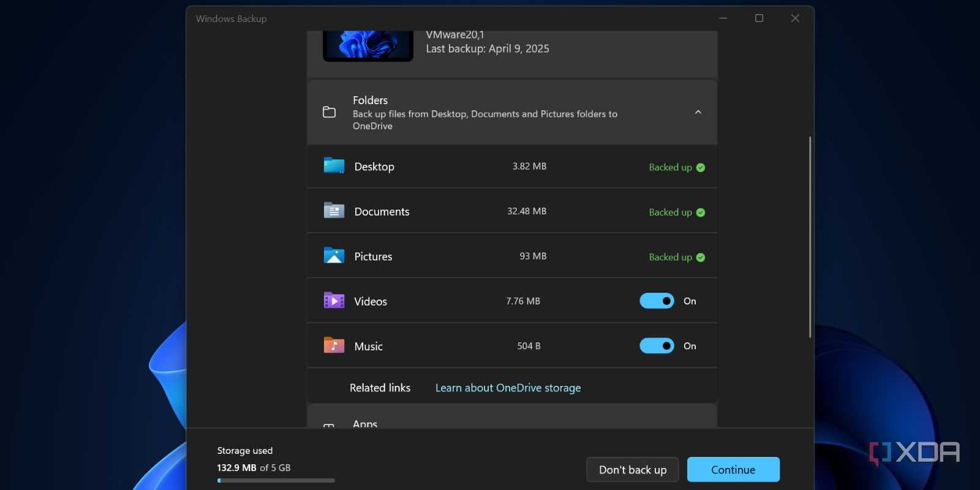Click the Don't back up button
The width and height of the screenshot is (980, 490).
[x=633, y=470]
